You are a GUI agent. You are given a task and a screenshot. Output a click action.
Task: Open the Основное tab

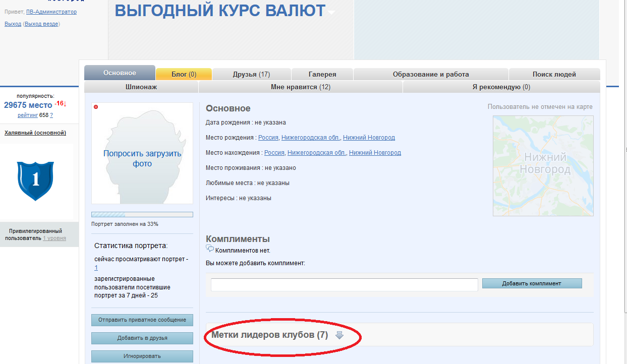120,73
